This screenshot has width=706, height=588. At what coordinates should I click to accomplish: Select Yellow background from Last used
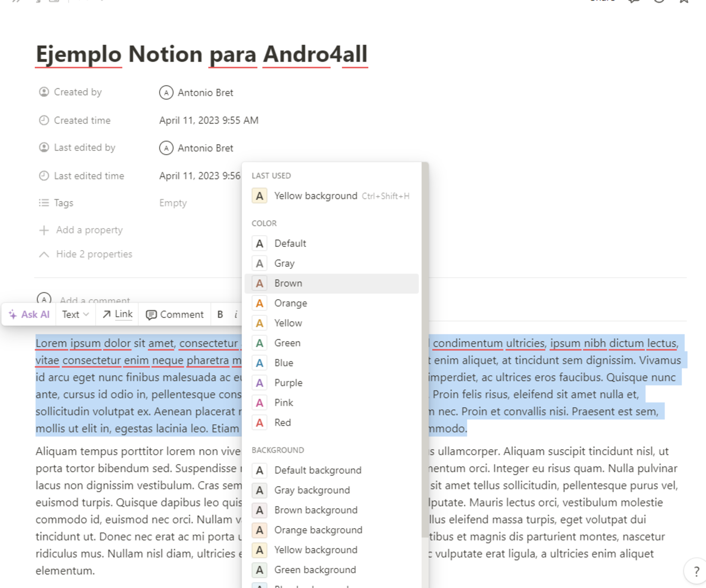316,196
